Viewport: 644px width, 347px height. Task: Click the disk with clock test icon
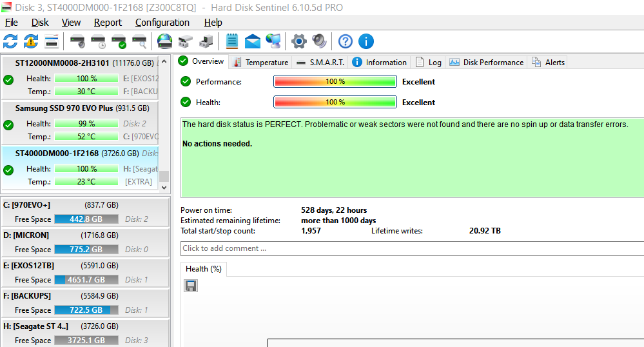pos(98,41)
